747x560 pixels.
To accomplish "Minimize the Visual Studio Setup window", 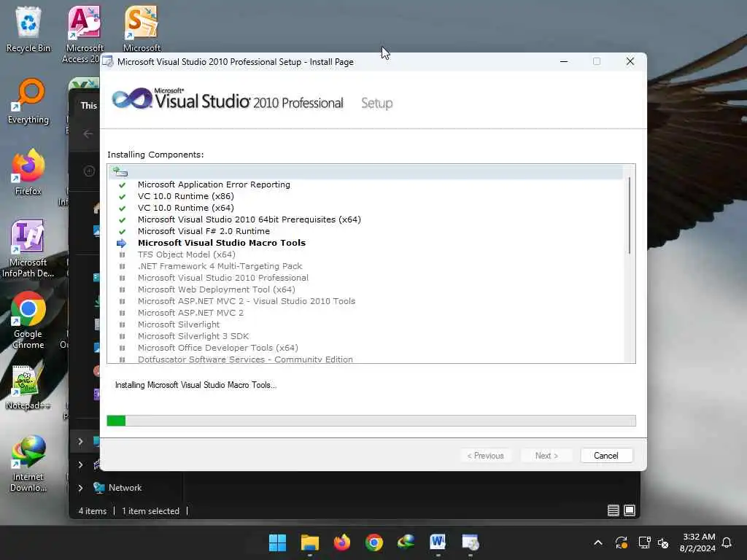I will (x=564, y=61).
